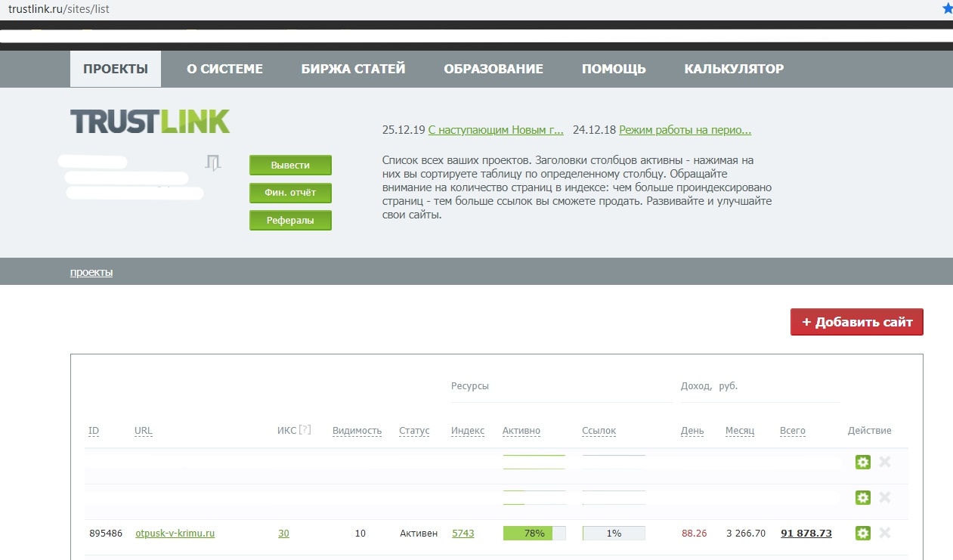This screenshot has height=560, width=953.
Task: Click the проекты breadcrumb link
Action: [91, 272]
